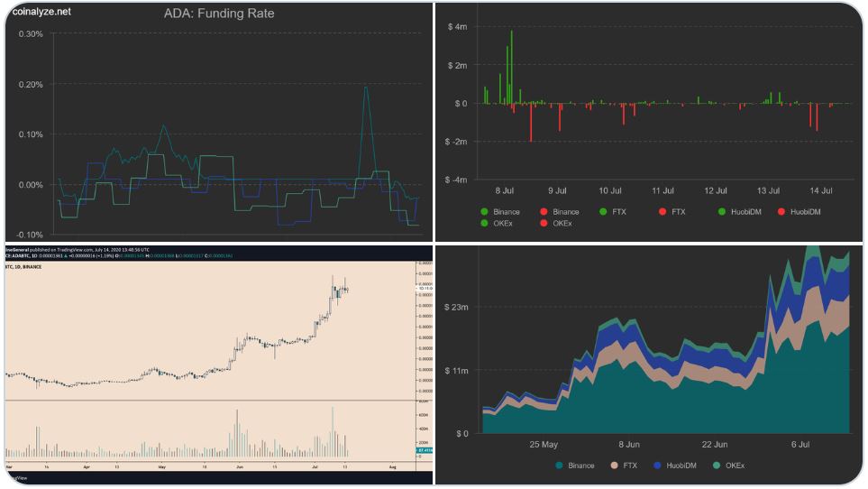Toggle OKEx in the open interest legend
The image size is (868, 489).
coord(728,466)
